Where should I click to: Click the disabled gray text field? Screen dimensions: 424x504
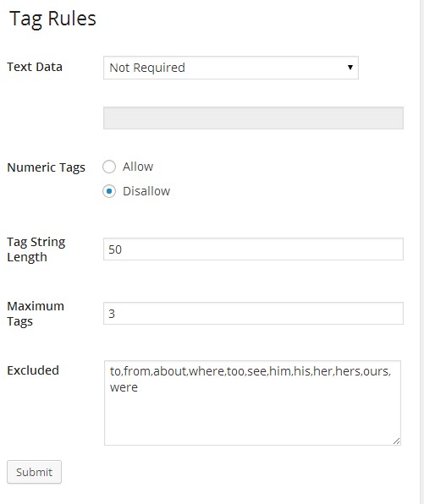tap(253, 118)
